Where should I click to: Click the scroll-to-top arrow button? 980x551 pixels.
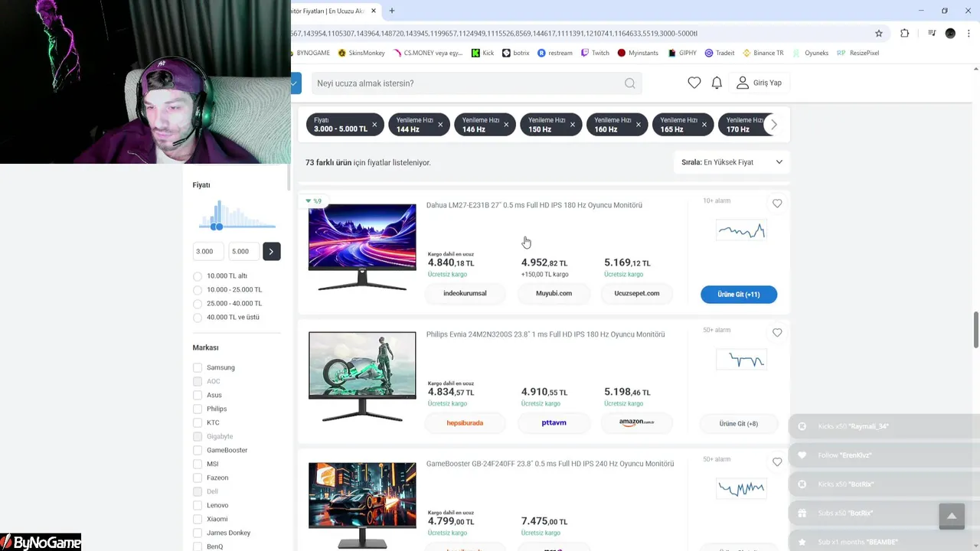(x=952, y=516)
